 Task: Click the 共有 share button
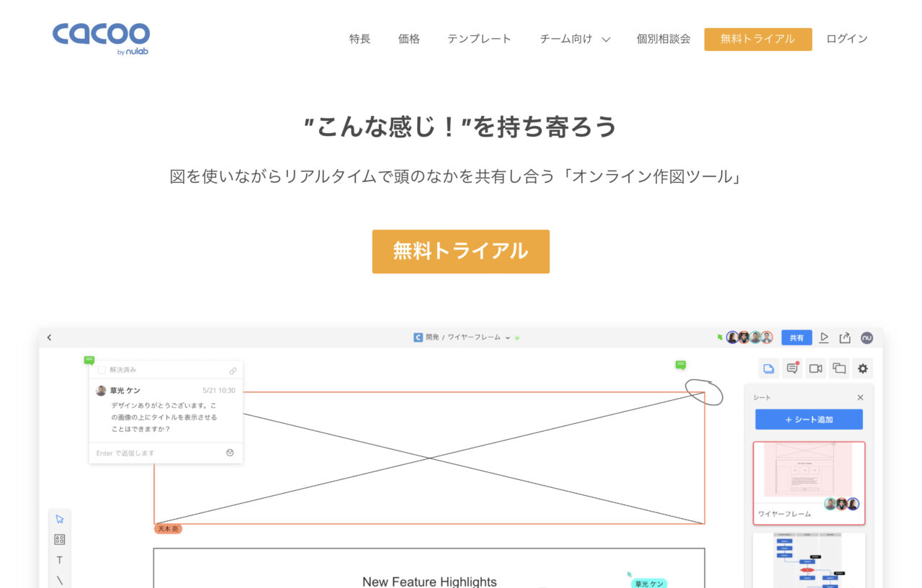[797, 338]
